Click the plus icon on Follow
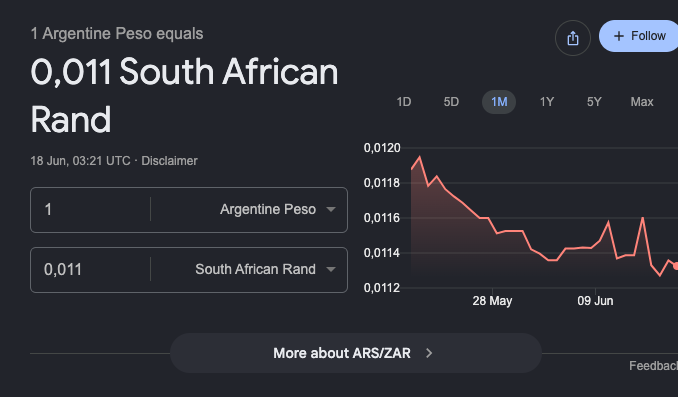This screenshot has height=397, width=678. (x=619, y=36)
